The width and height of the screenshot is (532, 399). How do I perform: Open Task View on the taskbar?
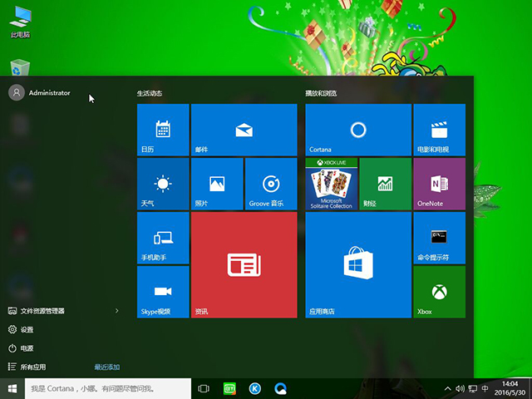(204, 388)
